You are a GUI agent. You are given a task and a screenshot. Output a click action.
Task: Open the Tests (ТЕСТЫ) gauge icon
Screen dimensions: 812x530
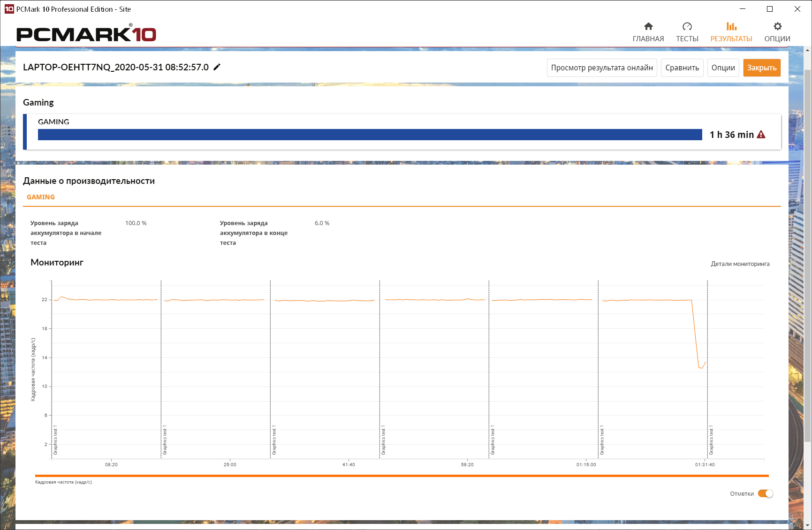(687, 26)
